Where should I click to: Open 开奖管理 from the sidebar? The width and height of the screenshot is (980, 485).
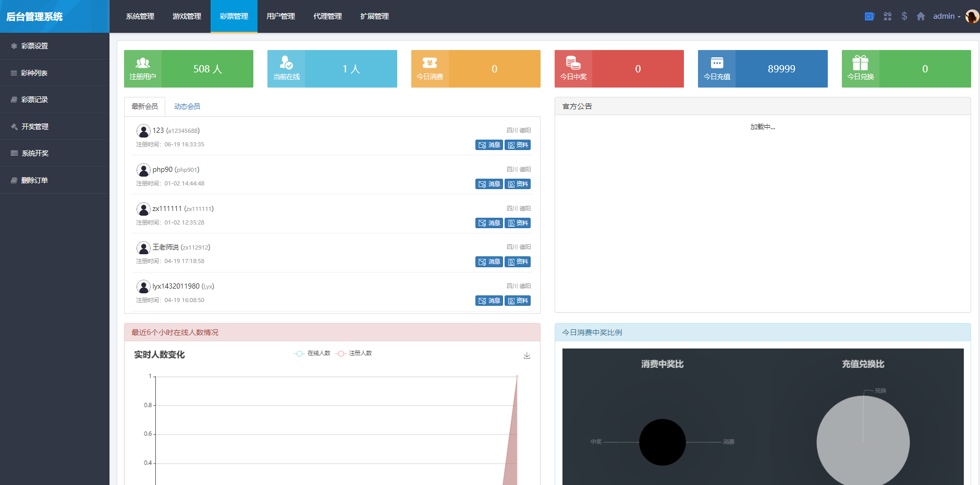(x=34, y=127)
